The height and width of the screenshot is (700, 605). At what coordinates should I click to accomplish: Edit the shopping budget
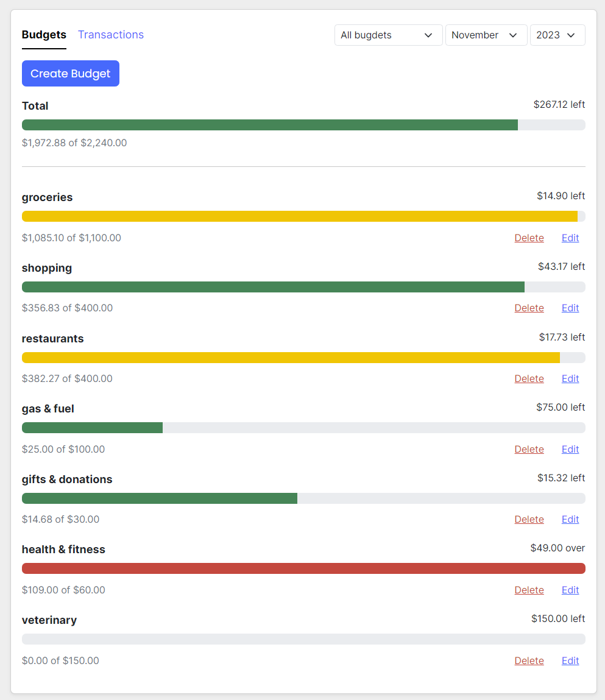click(570, 308)
